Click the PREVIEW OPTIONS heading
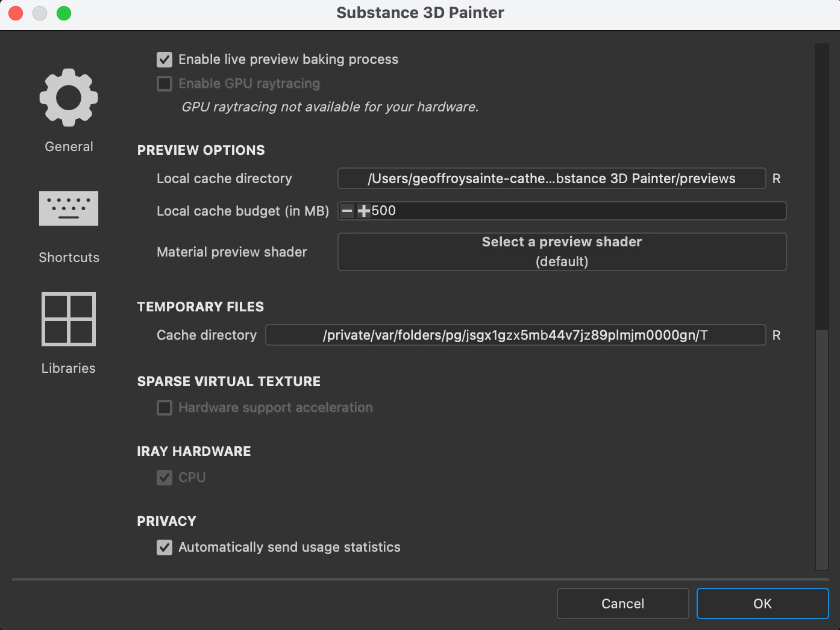Image resolution: width=840 pixels, height=630 pixels. click(201, 151)
